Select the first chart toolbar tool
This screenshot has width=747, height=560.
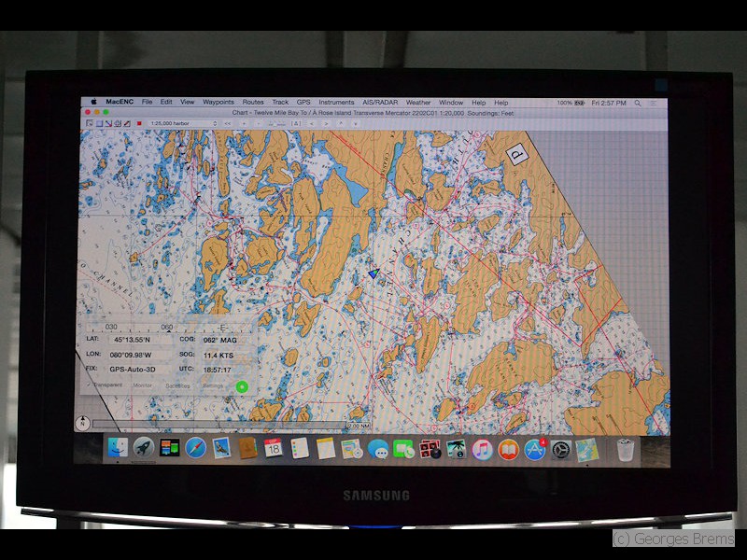pyautogui.click(x=89, y=123)
